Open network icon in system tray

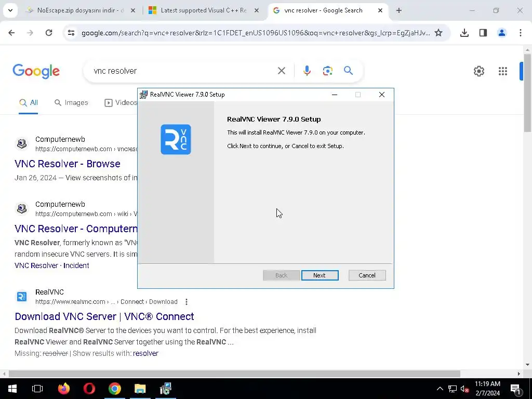pyautogui.click(x=453, y=389)
